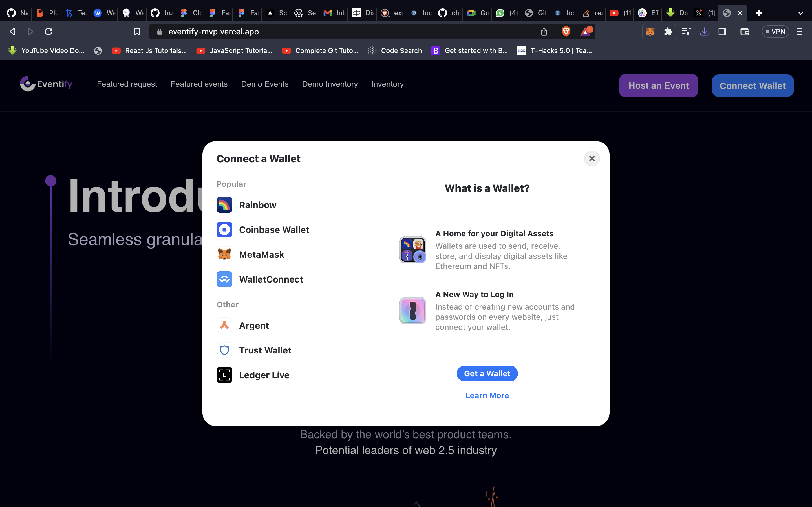Click the MetaMask fox icon
This screenshot has height=507, width=812.
pyautogui.click(x=224, y=254)
